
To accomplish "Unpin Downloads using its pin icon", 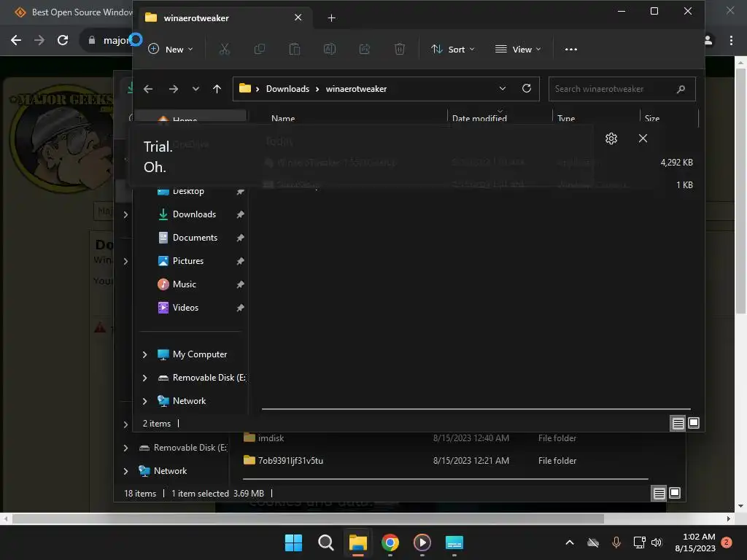I will tap(240, 214).
